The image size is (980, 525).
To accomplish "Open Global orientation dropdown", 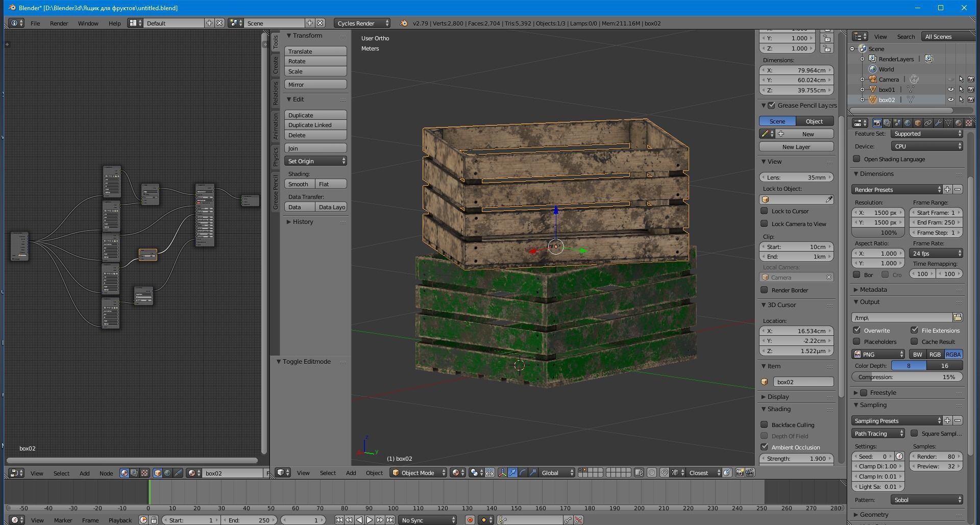I will pyautogui.click(x=557, y=473).
